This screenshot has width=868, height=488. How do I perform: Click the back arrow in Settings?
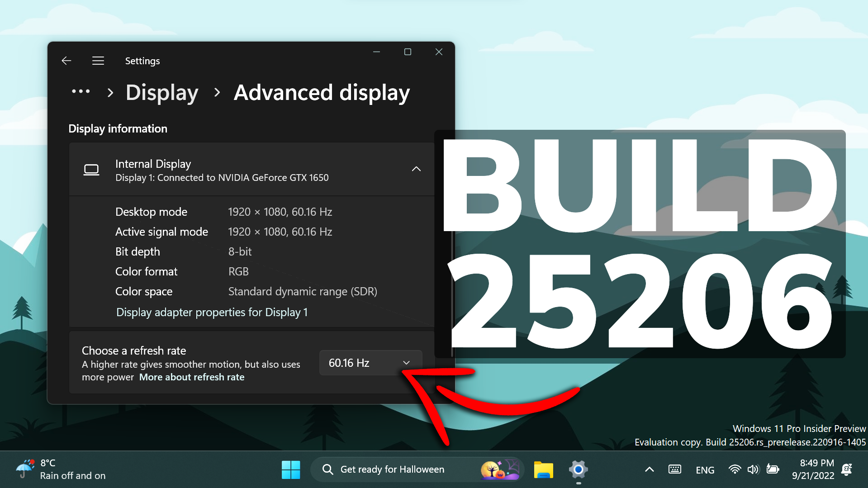click(66, 60)
